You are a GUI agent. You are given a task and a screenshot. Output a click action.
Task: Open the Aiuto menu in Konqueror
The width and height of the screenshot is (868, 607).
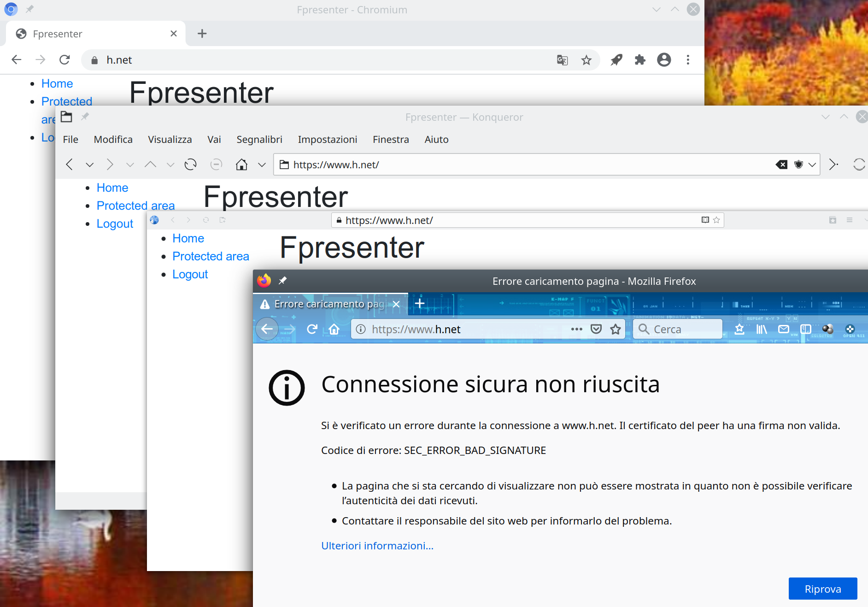(x=436, y=139)
